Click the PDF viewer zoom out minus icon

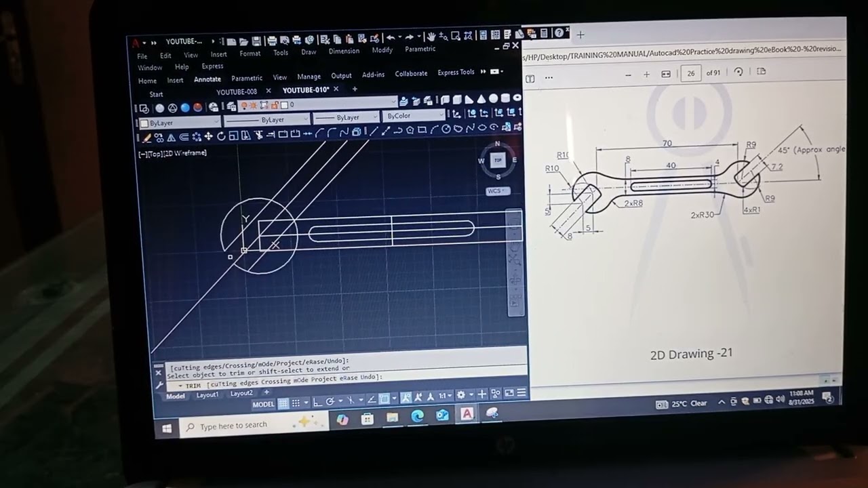coord(628,75)
